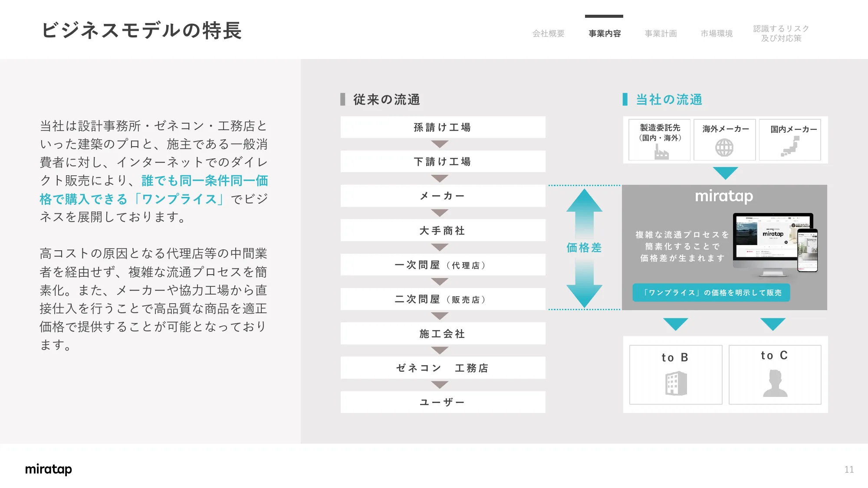Click the 二次問屋（販売店） box
Viewport: 868px width, 488px height.
[443, 299]
